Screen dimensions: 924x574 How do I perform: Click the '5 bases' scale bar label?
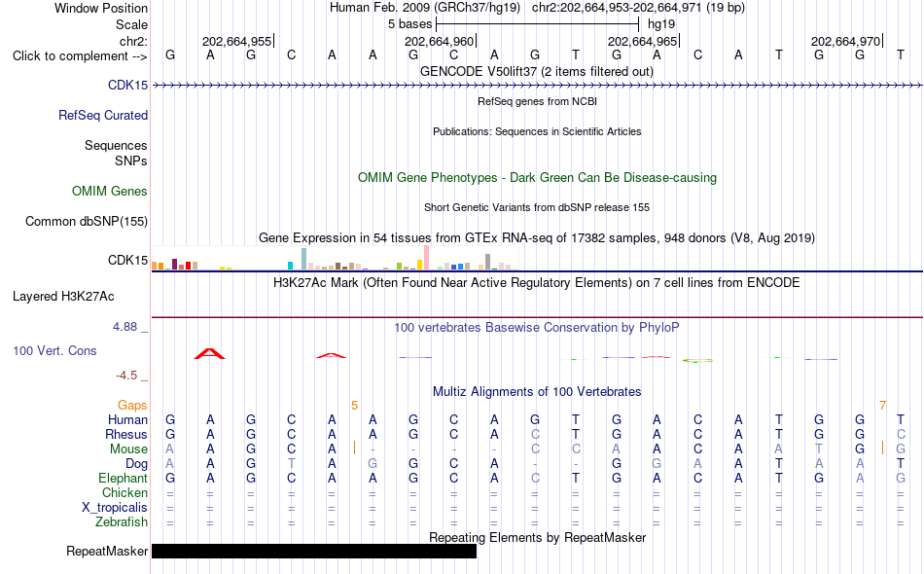pyautogui.click(x=409, y=24)
